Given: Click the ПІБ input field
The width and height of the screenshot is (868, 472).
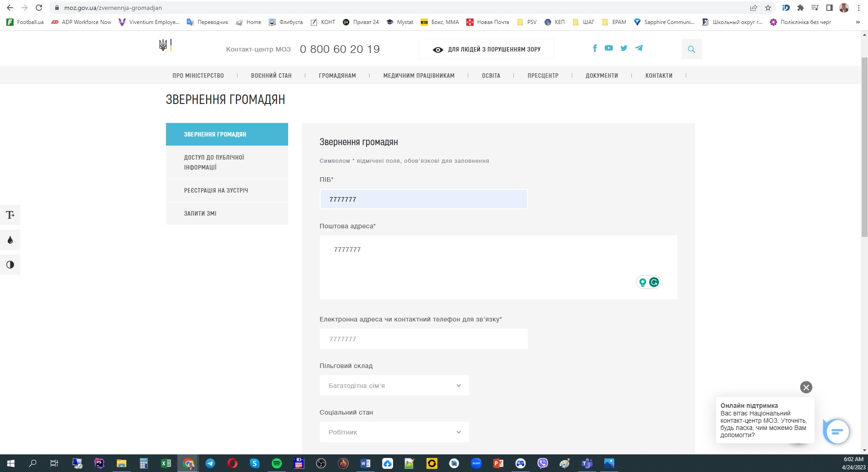Looking at the screenshot, I should point(423,199).
